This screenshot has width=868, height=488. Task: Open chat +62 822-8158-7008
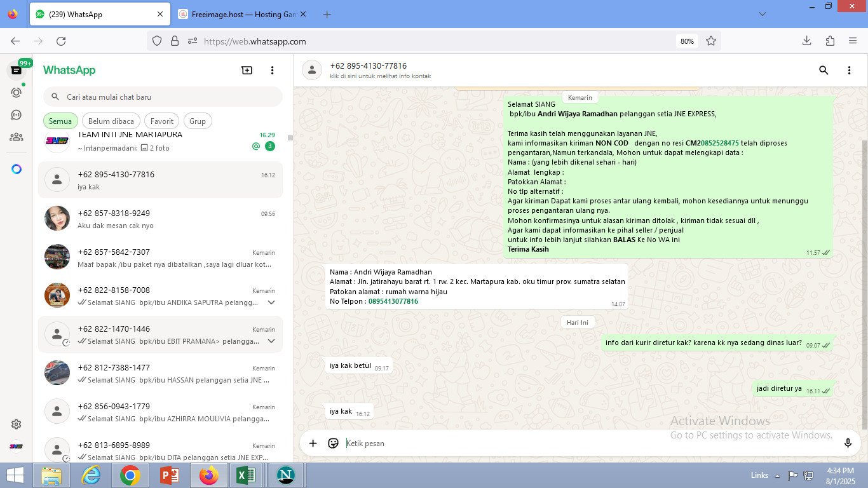point(160,296)
